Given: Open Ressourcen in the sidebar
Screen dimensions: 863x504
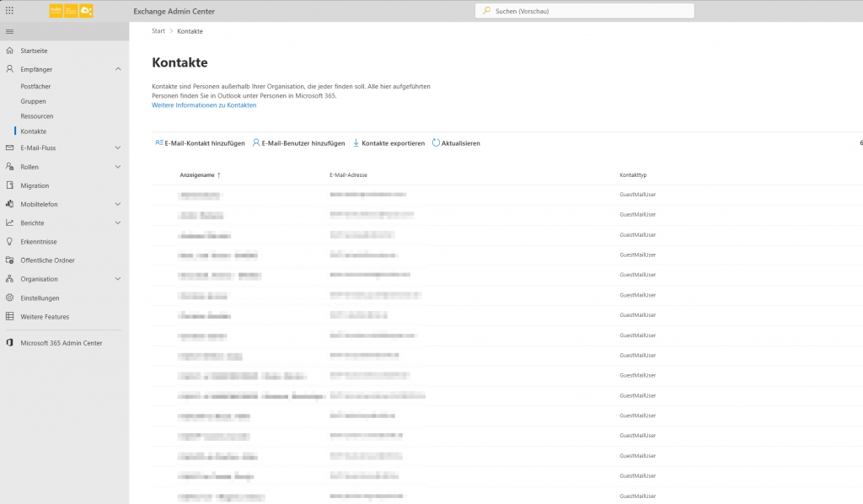Looking at the screenshot, I should coord(37,116).
